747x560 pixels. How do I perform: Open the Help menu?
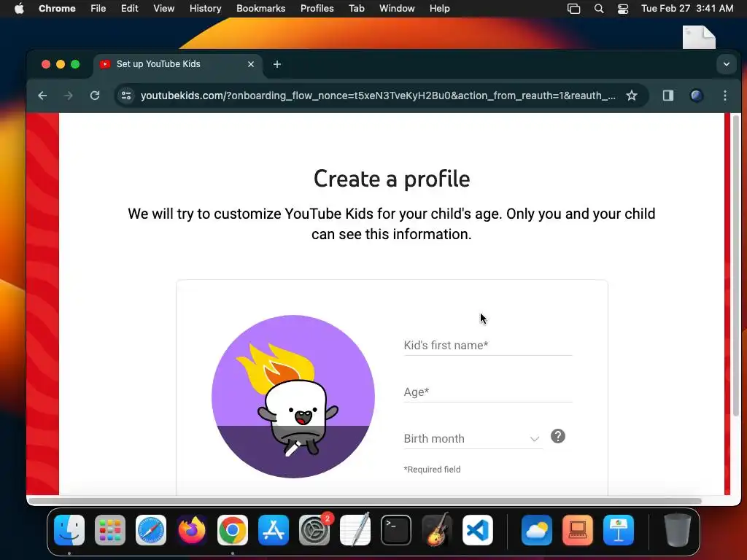(439, 9)
